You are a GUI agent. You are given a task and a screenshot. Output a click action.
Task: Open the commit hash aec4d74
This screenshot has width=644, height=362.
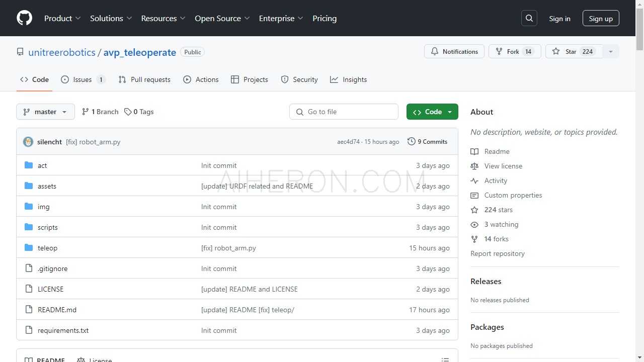pyautogui.click(x=348, y=142)
